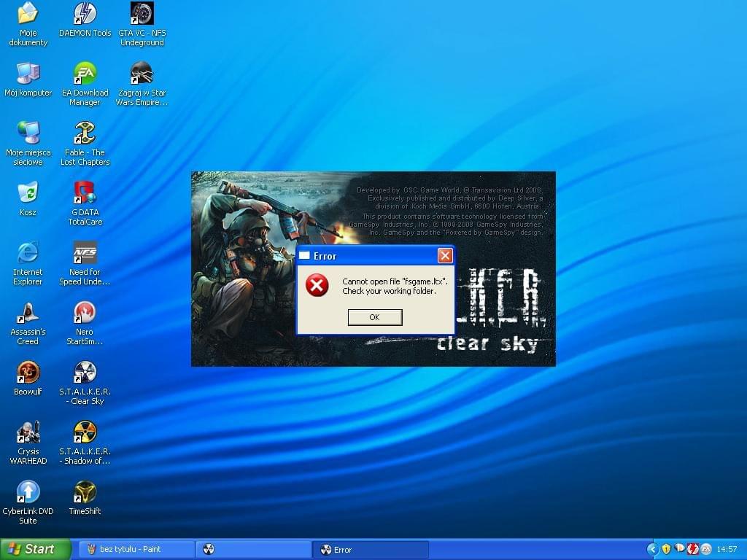The width and height of the screenshot is (747, 560).
Task: Click the red error X icon in dialog
Action: pos(317,285)
